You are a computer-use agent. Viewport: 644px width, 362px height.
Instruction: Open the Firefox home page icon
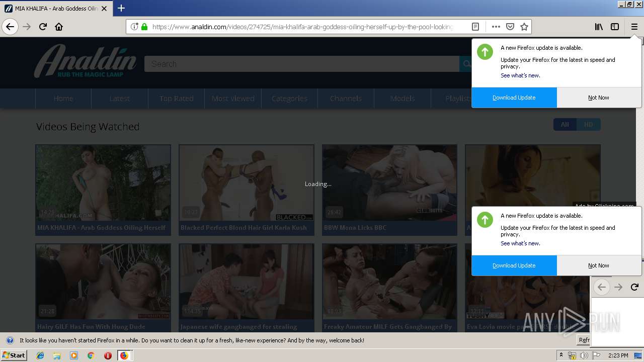click(59, 27)
